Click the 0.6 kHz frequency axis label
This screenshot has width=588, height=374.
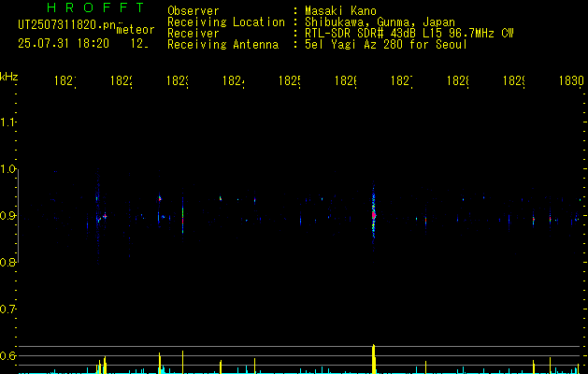pos(7,355)
